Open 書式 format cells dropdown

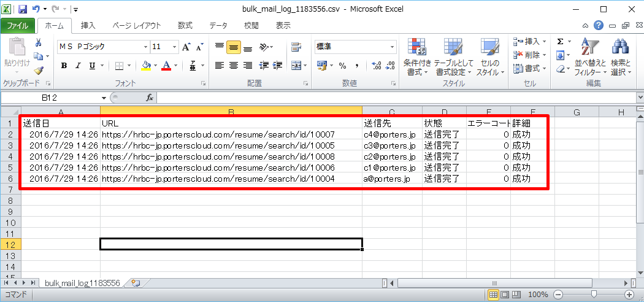click(530, 69)
